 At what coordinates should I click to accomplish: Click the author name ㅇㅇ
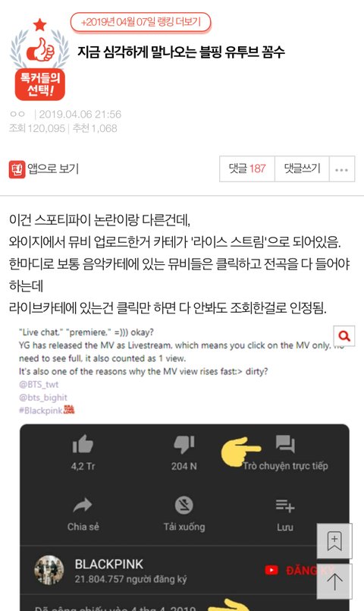click(17, 114)
